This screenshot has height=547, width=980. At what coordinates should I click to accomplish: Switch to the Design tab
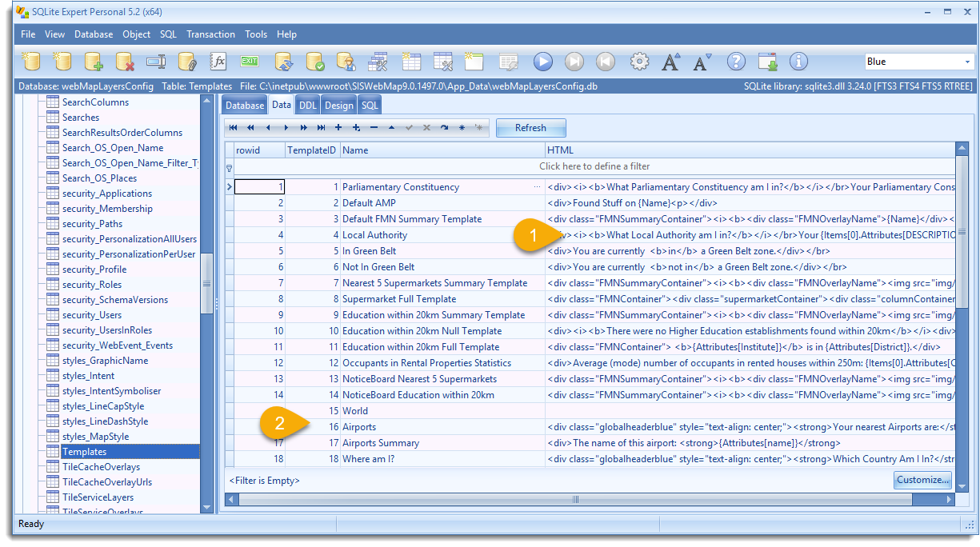point(338,105)
